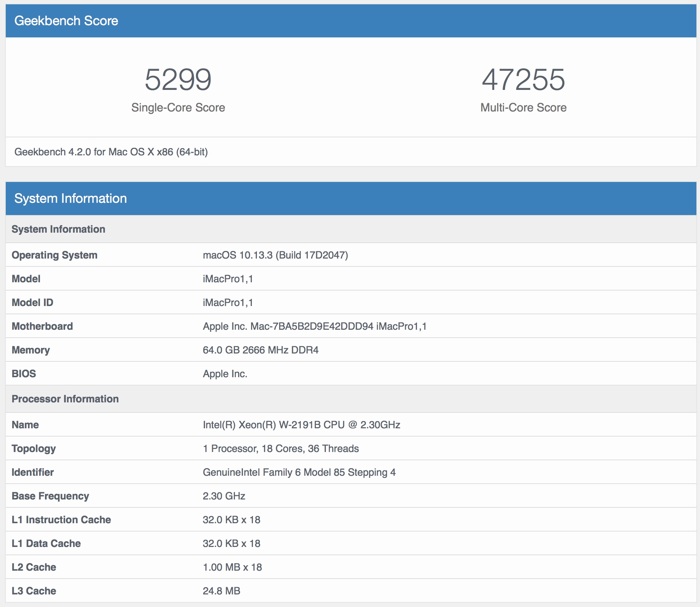This screenshot has height=607, width=700.
Task: Click the Multi-Core Score label
Action: (x=523, y=108)
